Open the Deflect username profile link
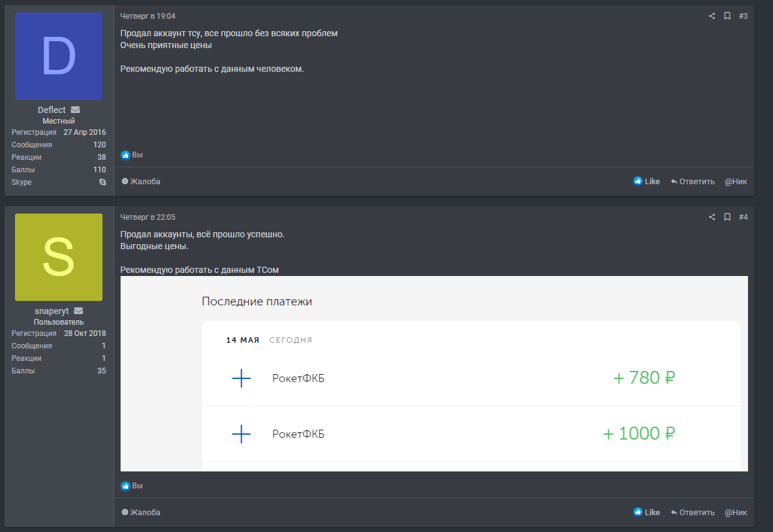 51,110
